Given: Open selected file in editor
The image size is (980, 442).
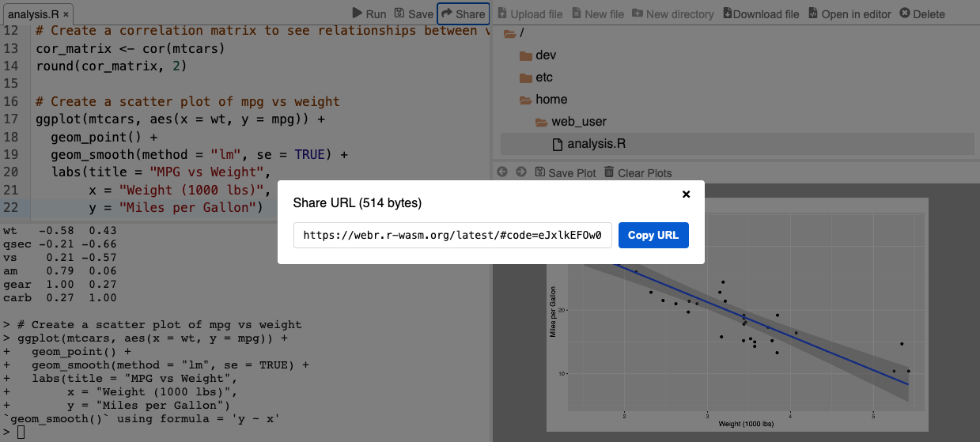Looking at the screenshot, I should (849, 14).
